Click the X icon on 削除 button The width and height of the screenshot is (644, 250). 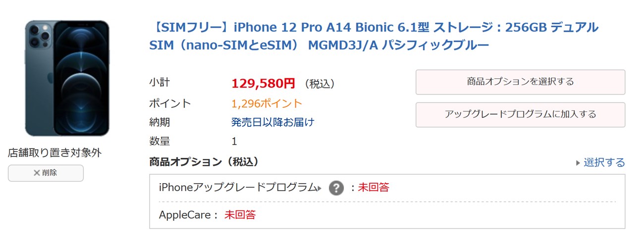pos(36,173)
